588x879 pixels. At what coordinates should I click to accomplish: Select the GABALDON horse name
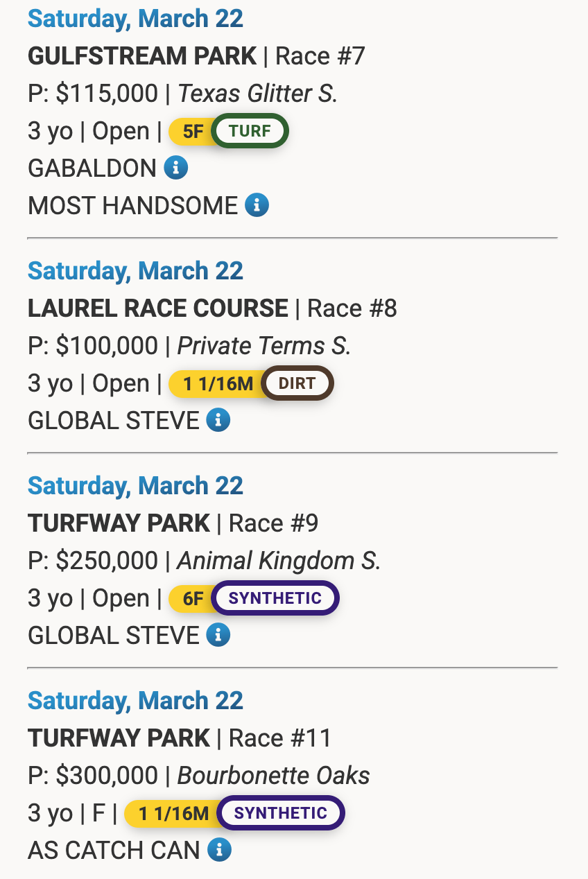92,168
